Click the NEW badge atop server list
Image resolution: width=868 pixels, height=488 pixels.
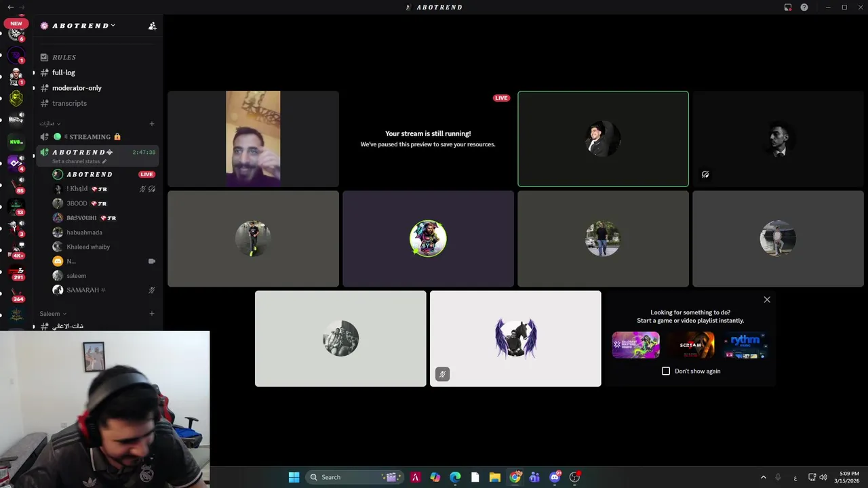(x=16, y=23)
